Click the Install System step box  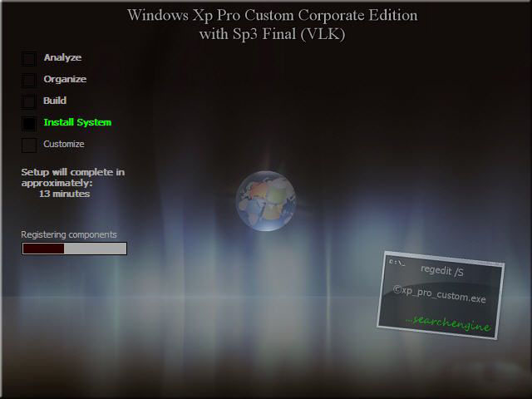(x=29, y=124)
